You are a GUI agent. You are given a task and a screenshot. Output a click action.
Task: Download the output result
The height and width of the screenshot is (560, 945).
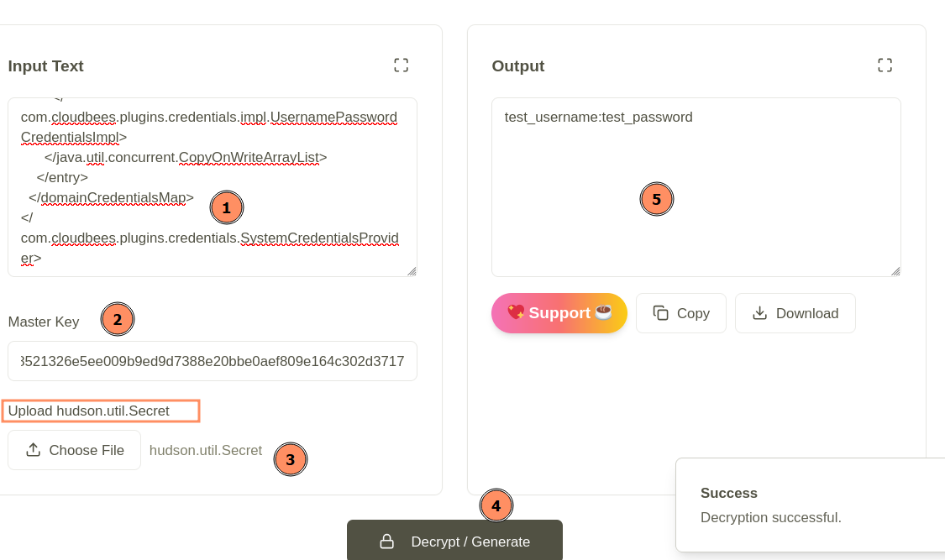click(795, 312)
